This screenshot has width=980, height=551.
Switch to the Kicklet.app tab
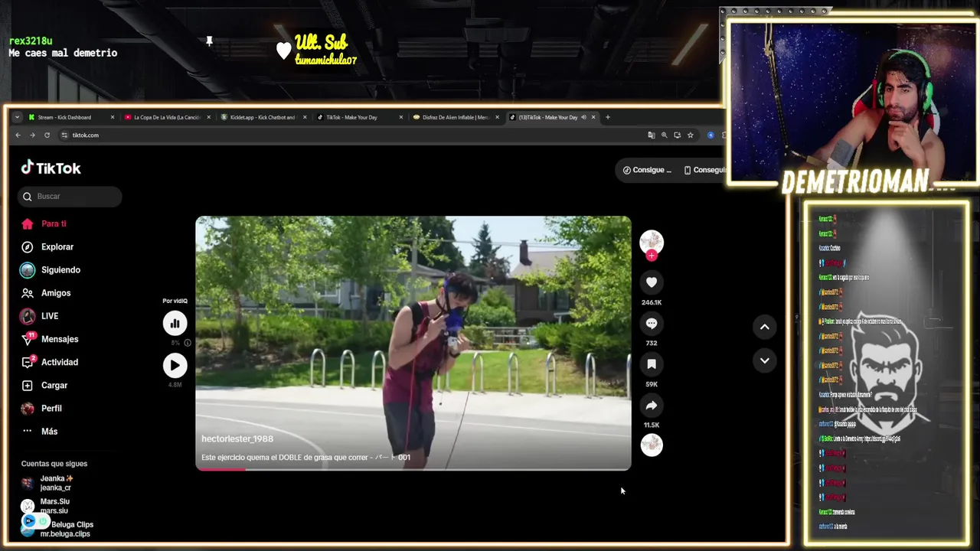[x=263, y=117]
